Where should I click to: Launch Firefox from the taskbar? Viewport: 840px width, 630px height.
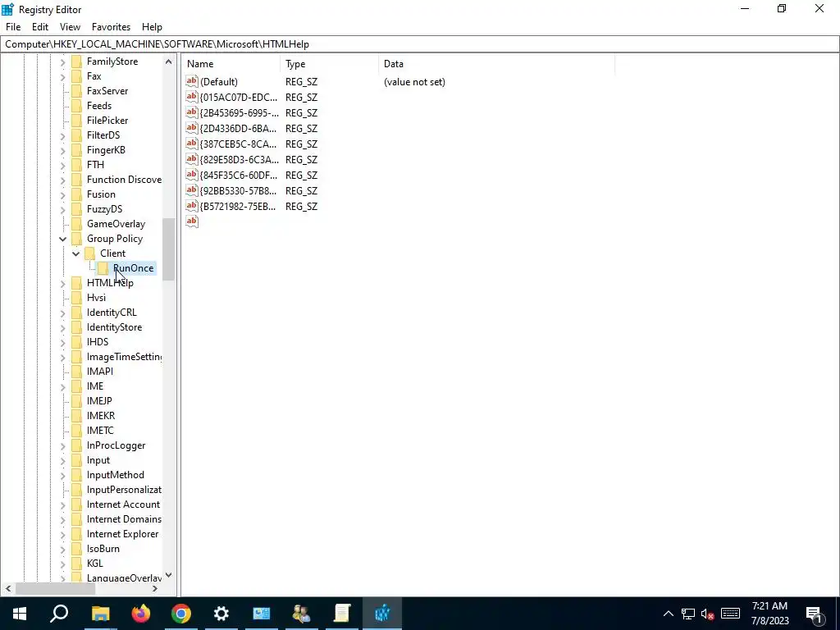(141, 614)
